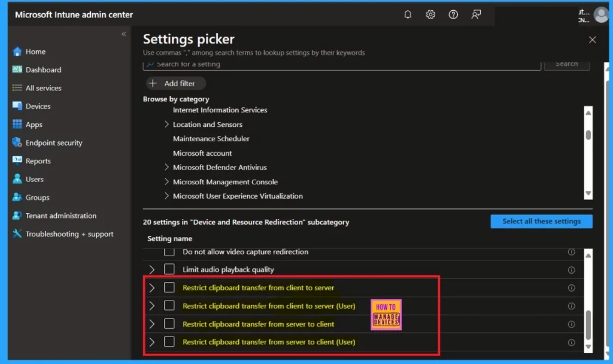Check Restrict clipboard transfer from client to server

(169, 287)
